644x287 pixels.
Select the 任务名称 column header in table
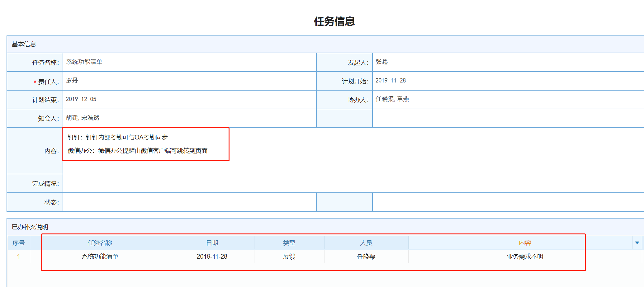pyautogui.click(x=100, y=243)
